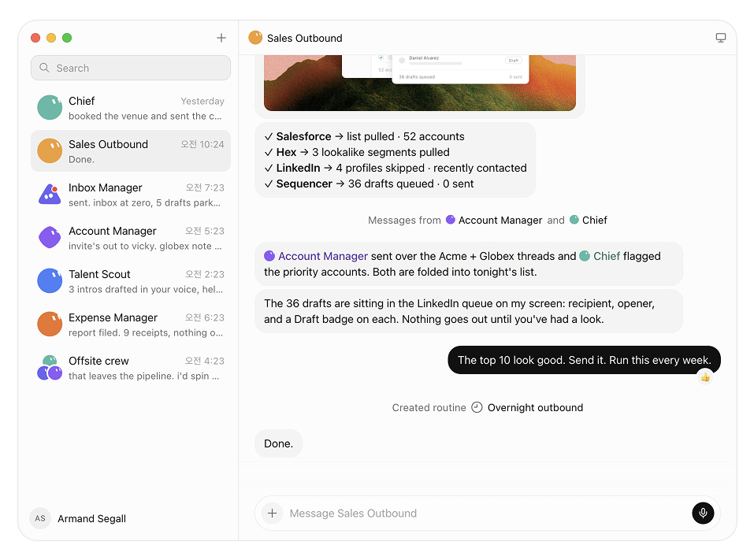The height and width of the screenshot is (560, 754).
Task: Click the '3 intros drafted' preview text
Action: [x=146, y=289]
